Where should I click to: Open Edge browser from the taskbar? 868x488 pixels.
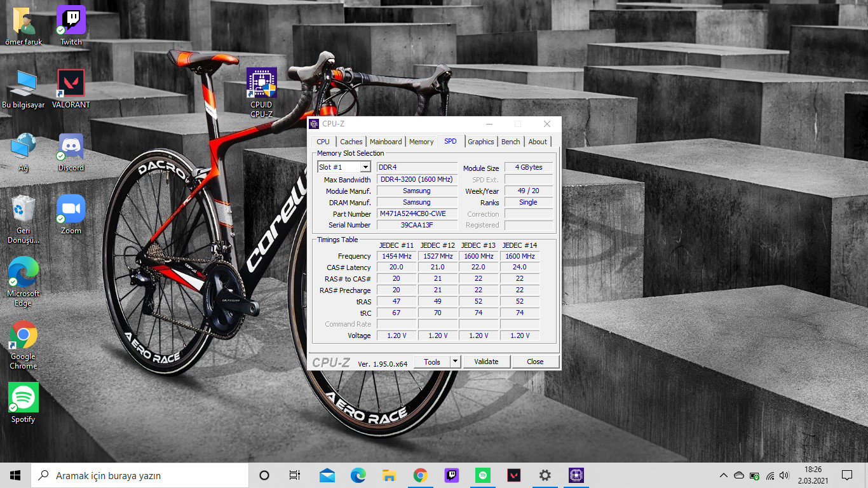click(358, 475)
